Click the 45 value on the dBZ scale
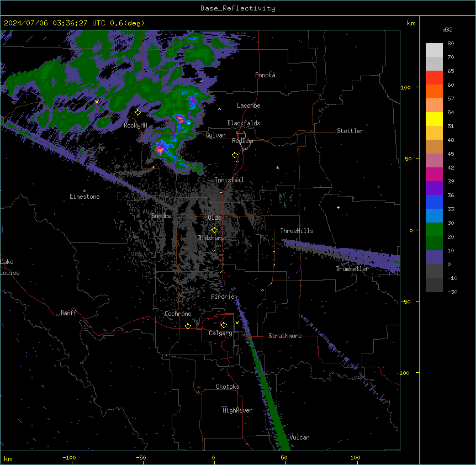The height and width of the screenshot is (465, 476). pos(451,154)
